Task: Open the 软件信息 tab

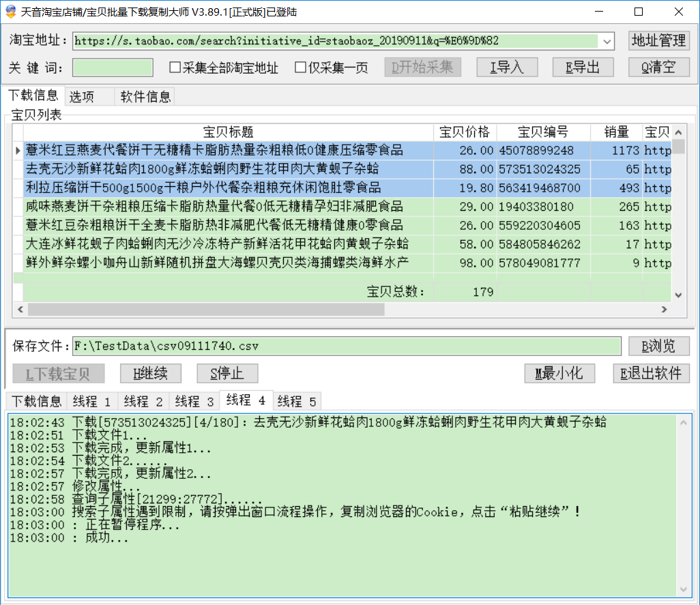Action: click(145, 97)
